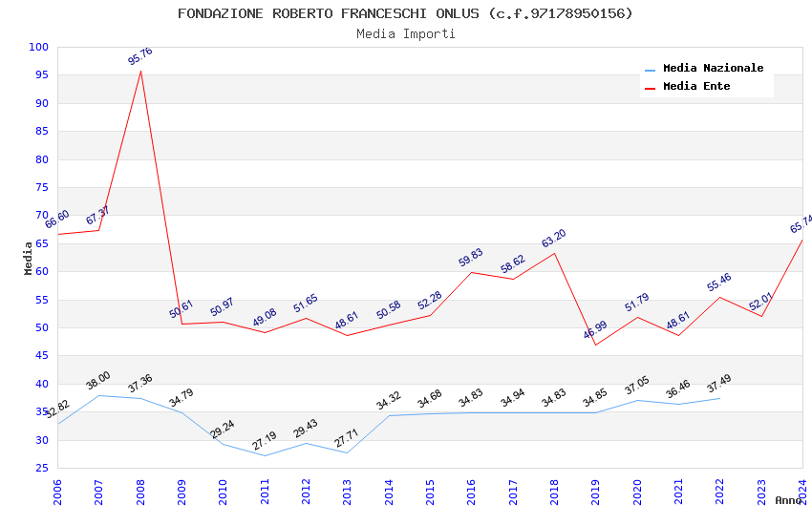Click the 67.37 data label

pos(97,216)
